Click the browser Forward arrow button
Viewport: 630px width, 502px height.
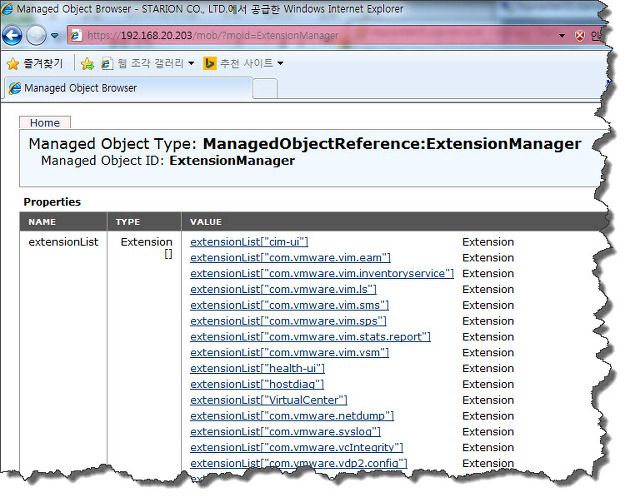[x=36, y=36]
